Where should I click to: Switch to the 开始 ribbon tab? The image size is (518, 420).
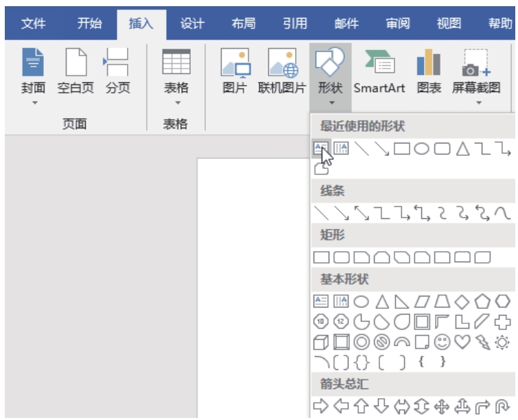(89, 23)
